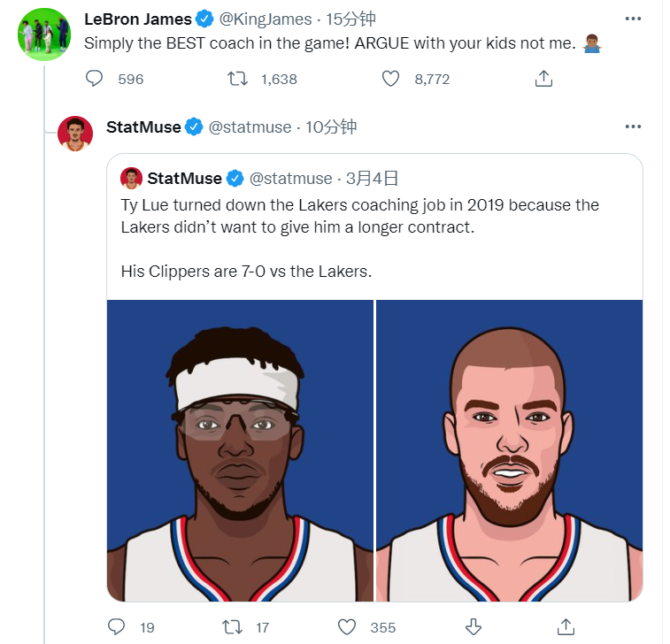The image size is (670, 644).
Task: Open StatMuse's avatar on the reply
Action: pos(75,134)
